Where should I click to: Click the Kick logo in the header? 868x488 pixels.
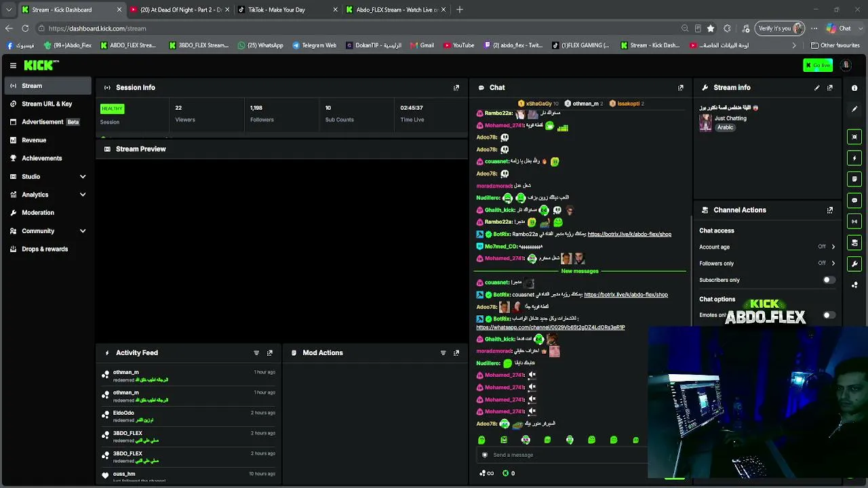pos(41,65)
